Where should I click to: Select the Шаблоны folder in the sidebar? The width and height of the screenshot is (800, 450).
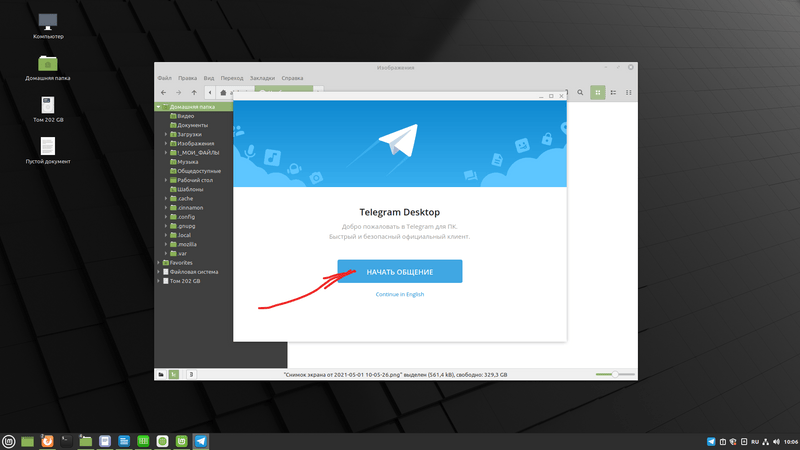coord(190,189)
